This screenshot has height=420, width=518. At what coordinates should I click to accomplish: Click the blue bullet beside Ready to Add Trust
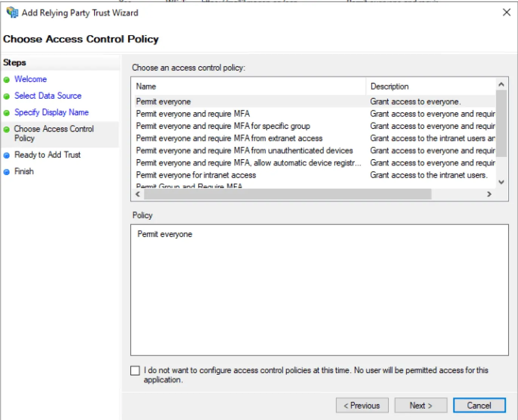click(6, 155)
